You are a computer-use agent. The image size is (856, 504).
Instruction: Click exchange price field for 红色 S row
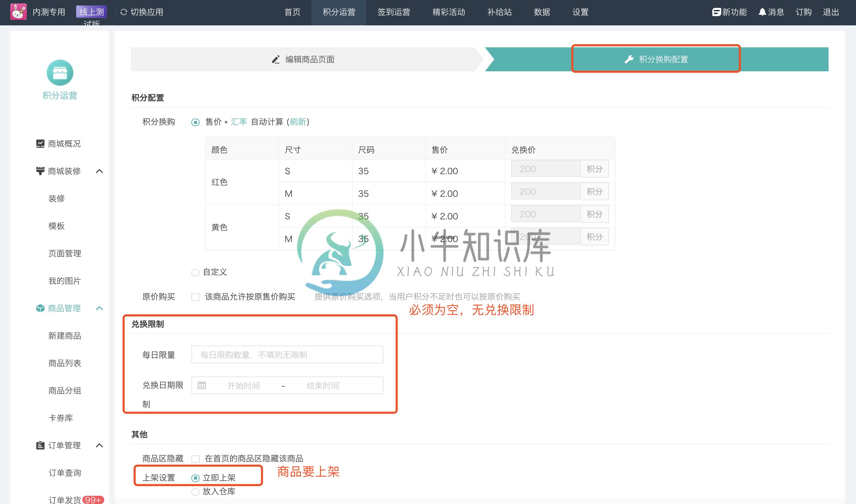coord(546,169)
